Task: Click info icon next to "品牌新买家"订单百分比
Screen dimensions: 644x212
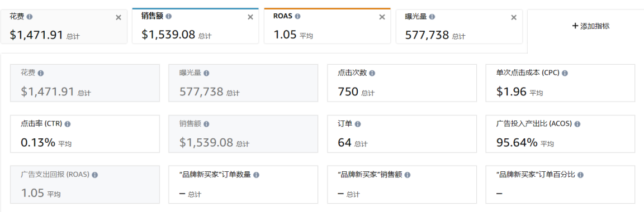Action: [580, 175]
